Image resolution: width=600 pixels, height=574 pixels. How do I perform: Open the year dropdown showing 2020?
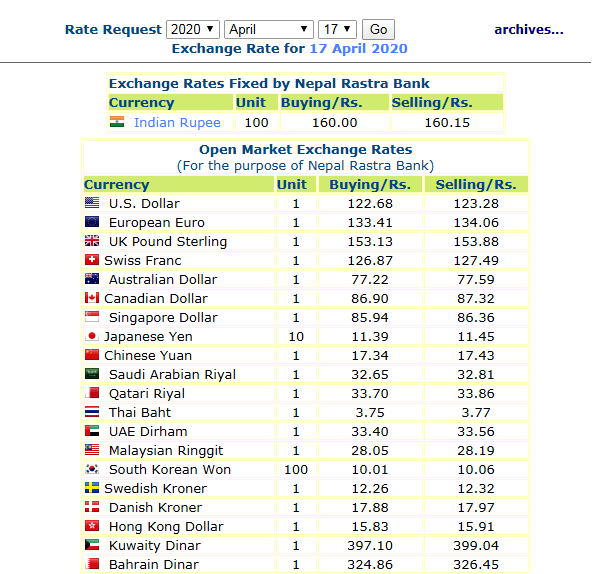(193, 29)
